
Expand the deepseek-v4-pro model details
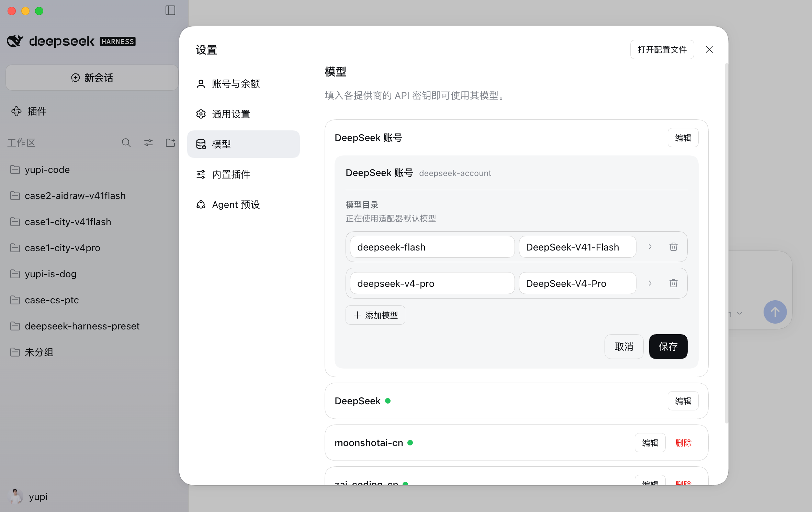pos(650,283)
